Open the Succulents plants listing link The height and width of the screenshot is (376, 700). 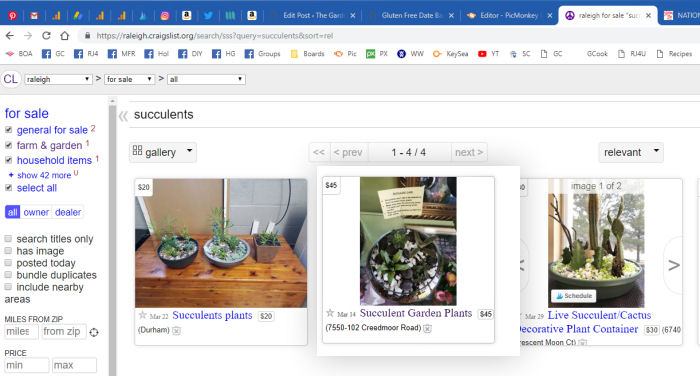click(x=212, y=315)
